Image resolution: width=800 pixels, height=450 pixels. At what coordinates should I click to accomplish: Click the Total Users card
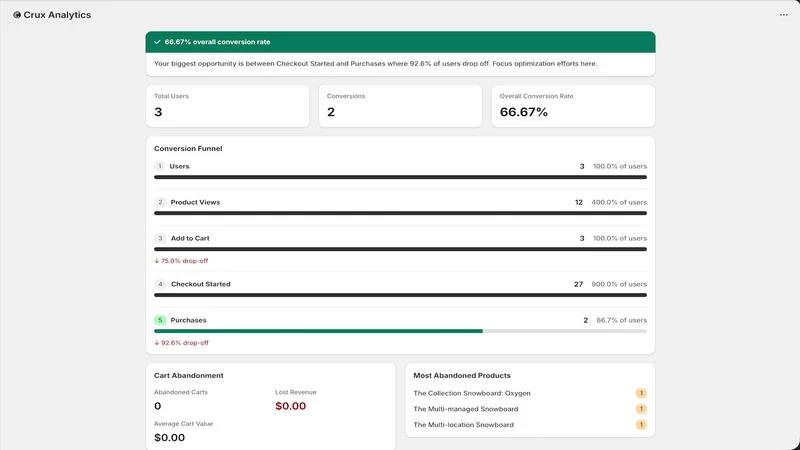pyautogui.click(x=228, y=106)
